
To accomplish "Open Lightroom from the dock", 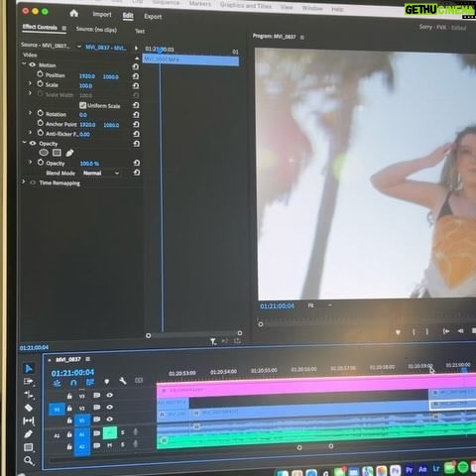I will (436, 469).
